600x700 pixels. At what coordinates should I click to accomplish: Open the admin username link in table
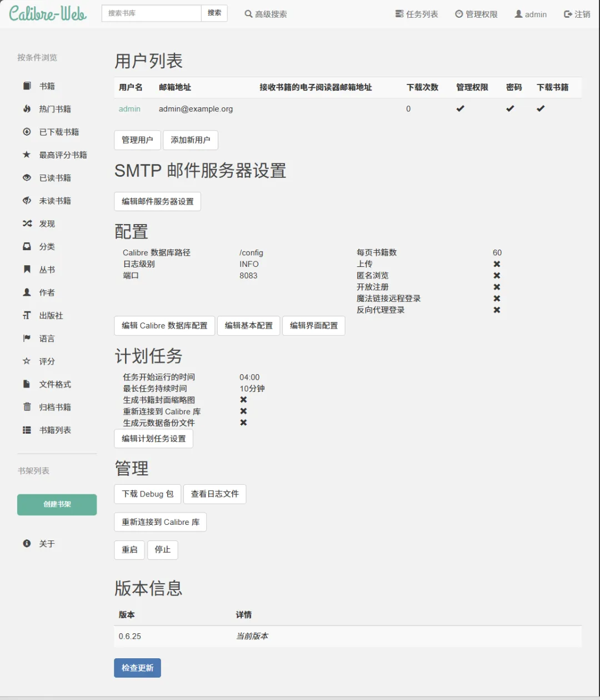129,109
